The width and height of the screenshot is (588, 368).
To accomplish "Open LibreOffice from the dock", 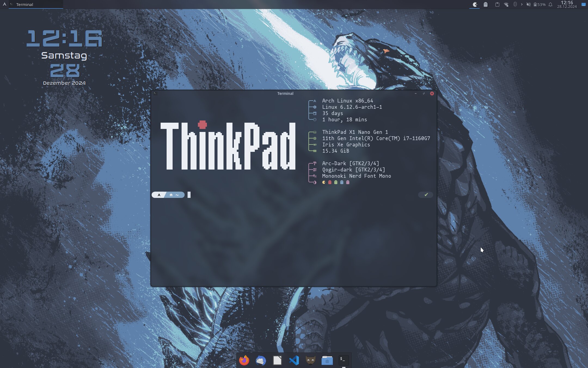I will [277, 360].
